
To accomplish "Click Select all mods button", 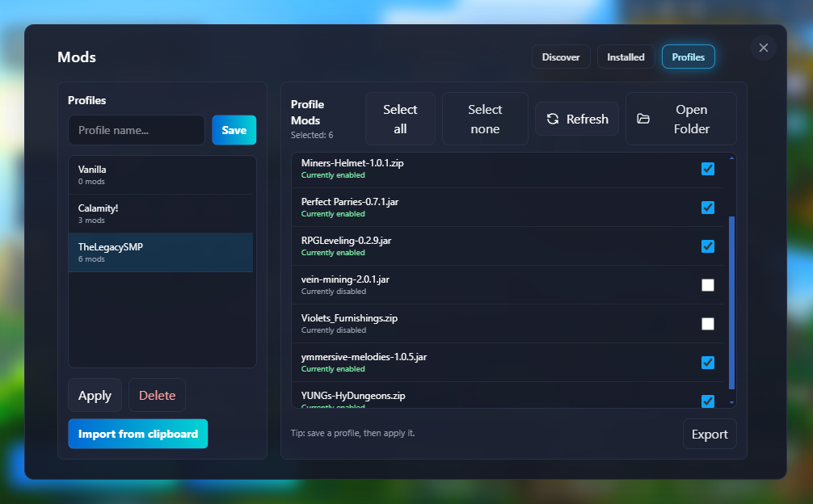I will tap(400, 120).
